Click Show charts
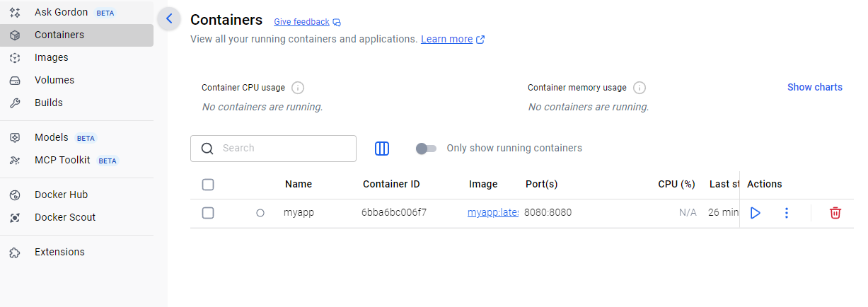The width and height of the screenshot is (868, 307). [815, 87]
